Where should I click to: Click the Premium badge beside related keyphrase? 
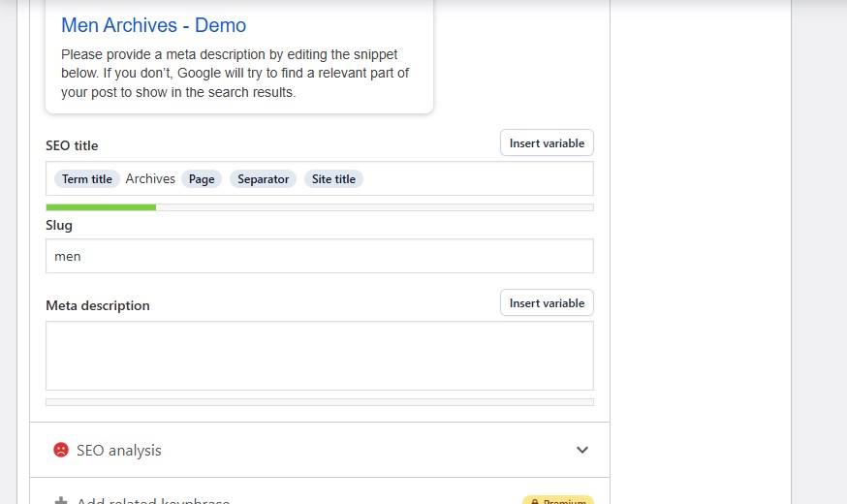pyautogui.click(x=557, y=500)
